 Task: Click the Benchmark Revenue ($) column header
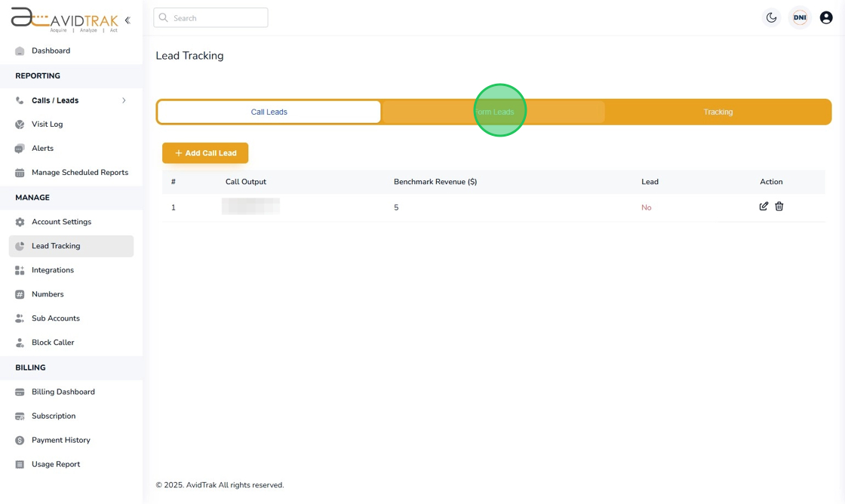click(435, 182)
